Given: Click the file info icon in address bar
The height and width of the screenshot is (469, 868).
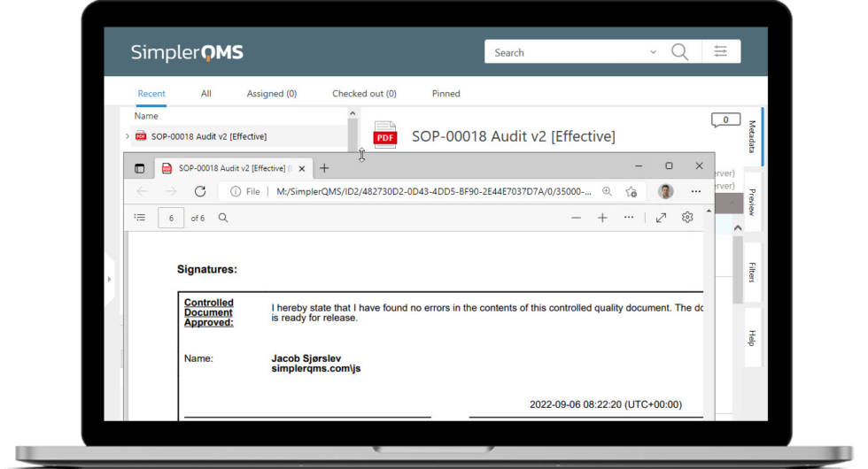Looking at the screenshot, I should click(236, 191).
